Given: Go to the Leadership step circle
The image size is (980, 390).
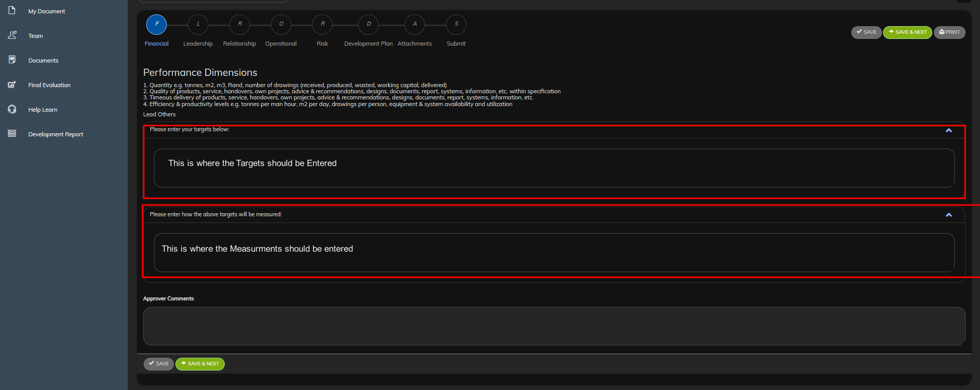Looking at the screenshot, I should pos(198,25).
